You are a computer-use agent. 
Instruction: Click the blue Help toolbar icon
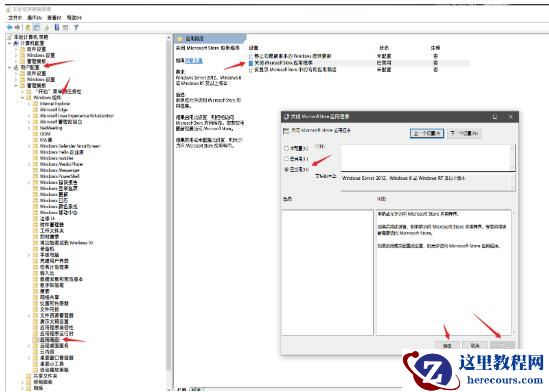[57, 27]
